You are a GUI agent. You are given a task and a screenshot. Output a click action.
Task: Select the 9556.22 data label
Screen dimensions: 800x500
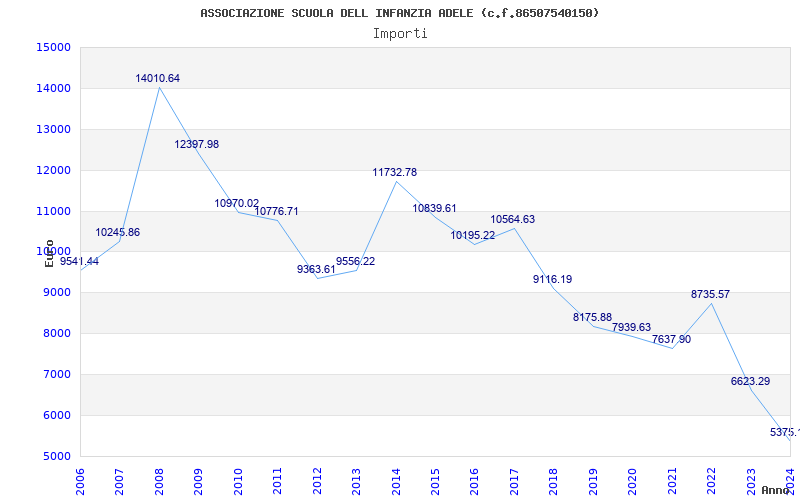pos(355,262)
